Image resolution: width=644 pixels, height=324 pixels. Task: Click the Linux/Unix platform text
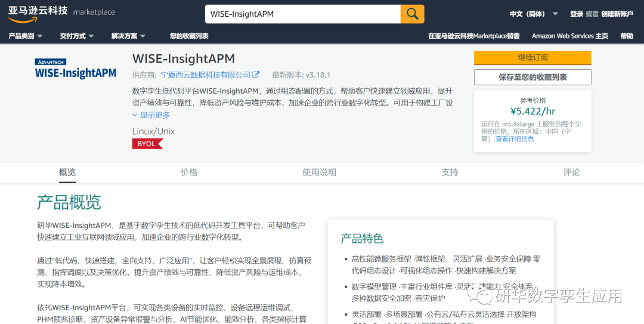154,132
